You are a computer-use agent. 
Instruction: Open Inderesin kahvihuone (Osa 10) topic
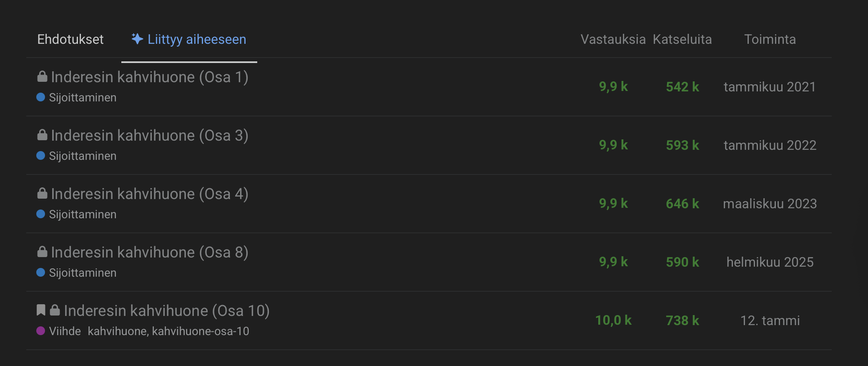[167, 310]
